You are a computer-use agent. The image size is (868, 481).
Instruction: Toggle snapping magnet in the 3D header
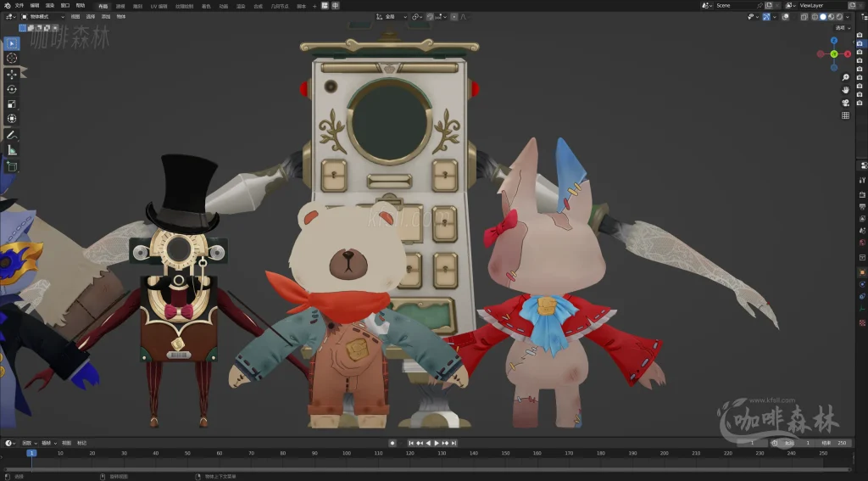click(430, 17)
